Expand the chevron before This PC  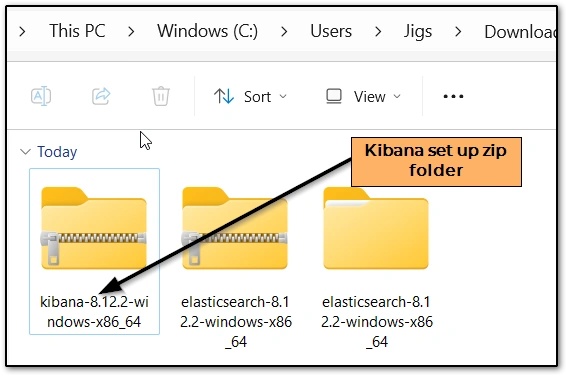point(22,32)
